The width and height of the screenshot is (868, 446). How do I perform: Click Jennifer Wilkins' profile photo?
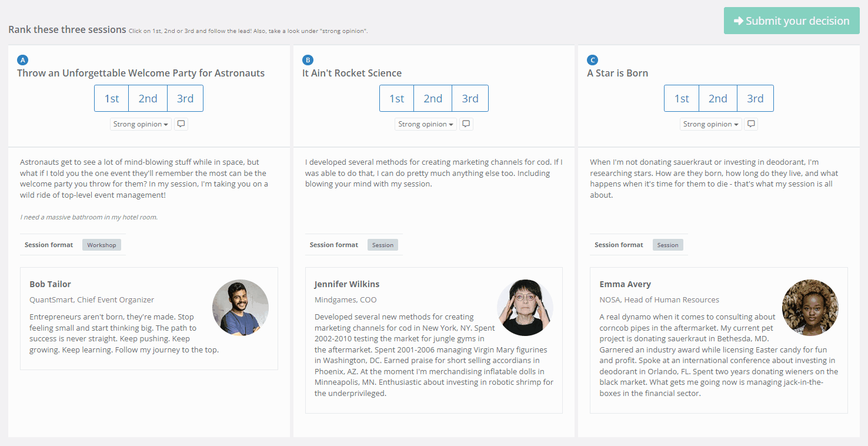pos(525,308)
